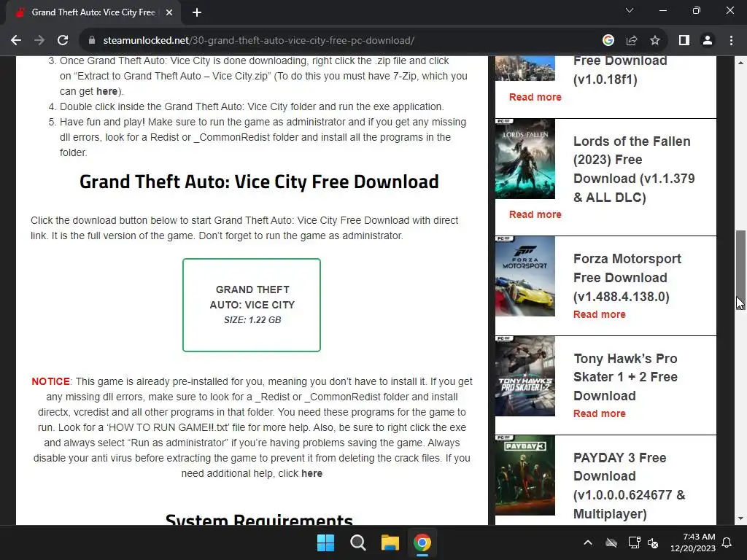747x560 pixels.
Task: Click the Grand Theft Auto: Vice City download button
Action: pyautogui.click(x=252, y=305)
